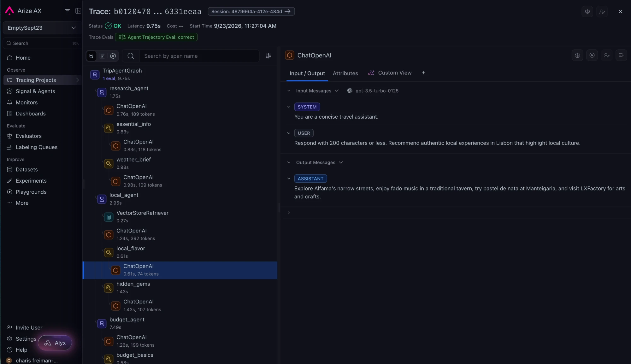Expand Tracing Projects submenu arrow
The image size is (631, 364).
coord(77,80)
